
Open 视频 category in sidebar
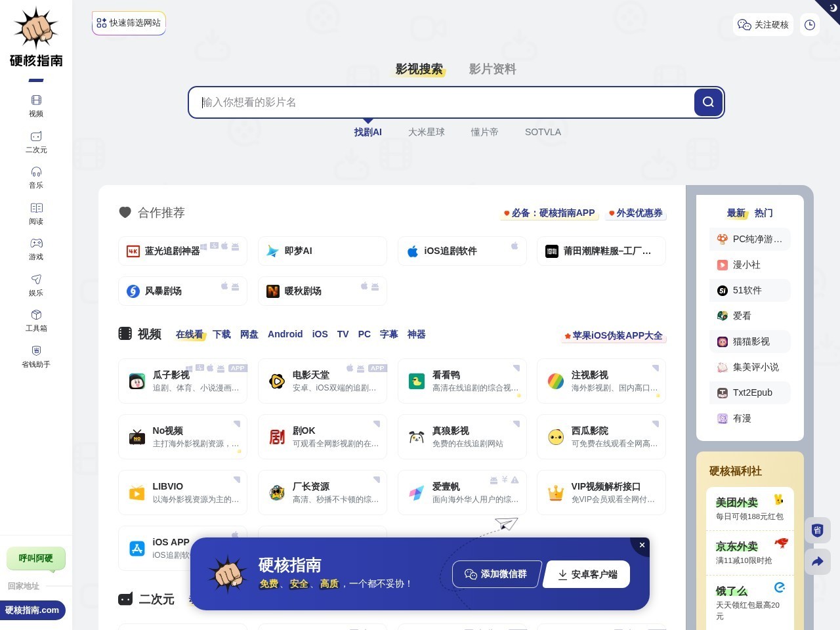pos(36,106)
